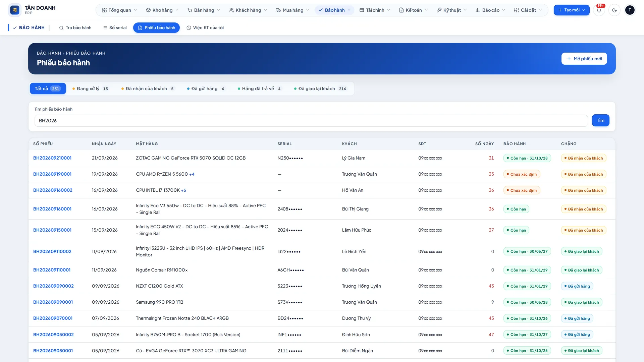The height and width of the screenshot is (362, 644).
Task: Click the Kế toán document icon
Action: 401,10
